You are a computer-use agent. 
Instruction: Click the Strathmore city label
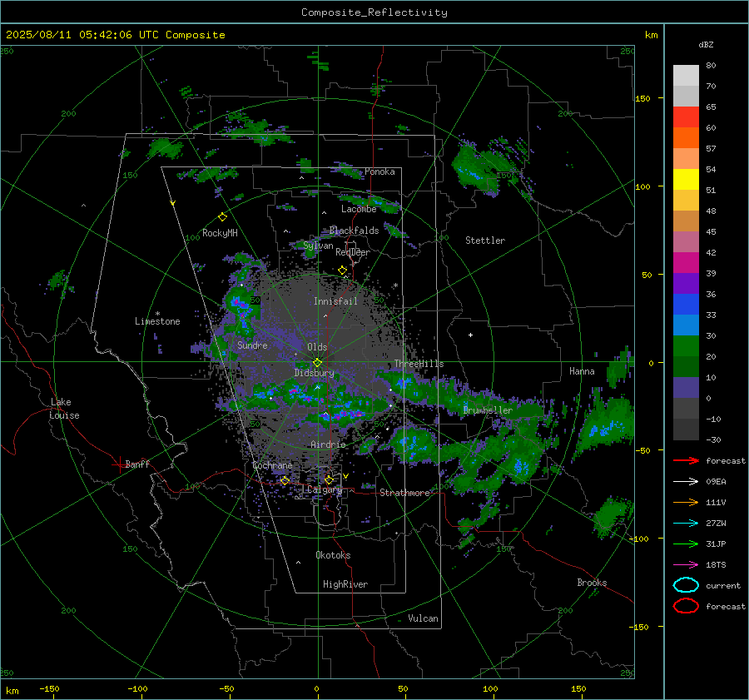coord(404,493)
